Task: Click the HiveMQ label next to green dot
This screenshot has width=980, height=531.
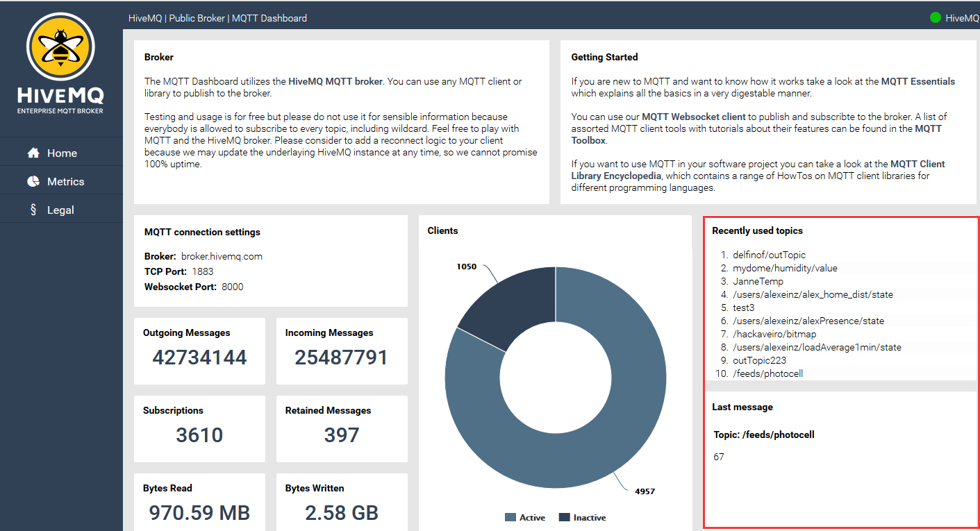Action: click(x=962, y=18)
